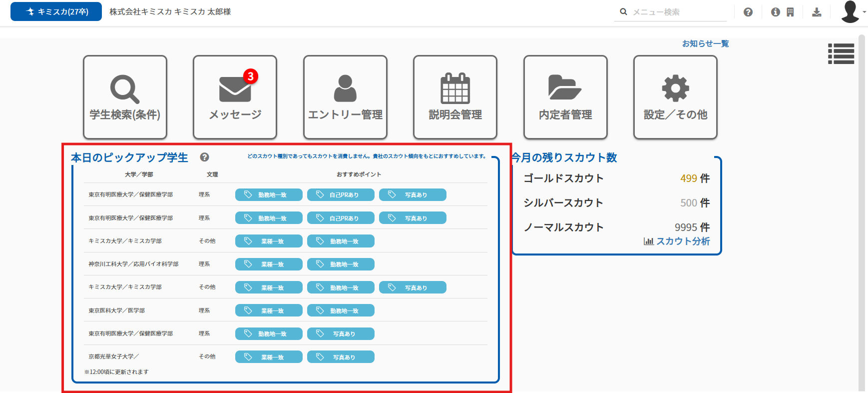Click help icon beside 本日のピックアップ学生
868x393 pixels.
tap(204, 157)
